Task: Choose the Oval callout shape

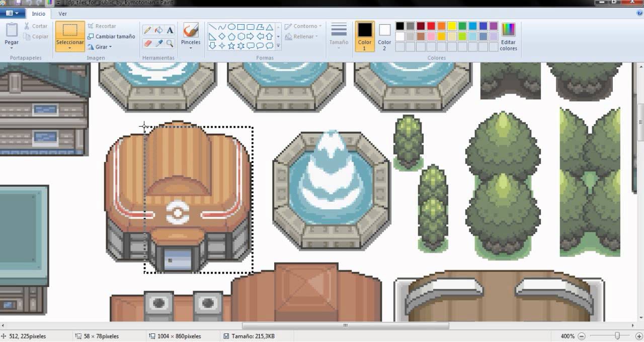Action: [x=260, y=46]
